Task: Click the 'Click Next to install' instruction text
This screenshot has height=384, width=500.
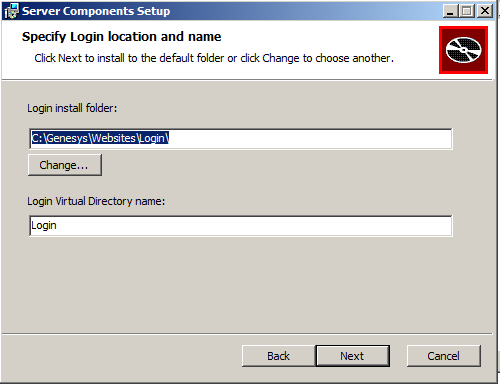Action: tap(214, 58)
